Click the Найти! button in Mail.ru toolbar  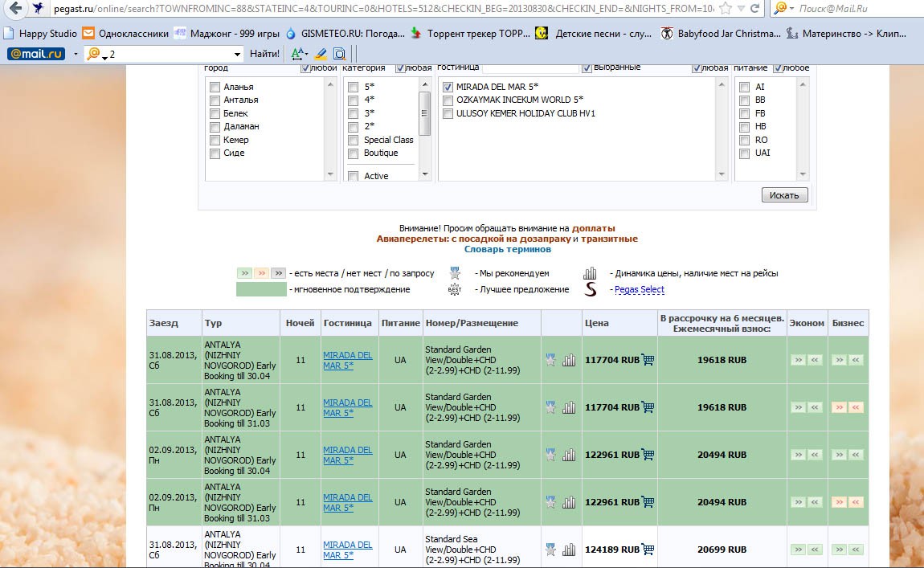click(x=264, y=54)
